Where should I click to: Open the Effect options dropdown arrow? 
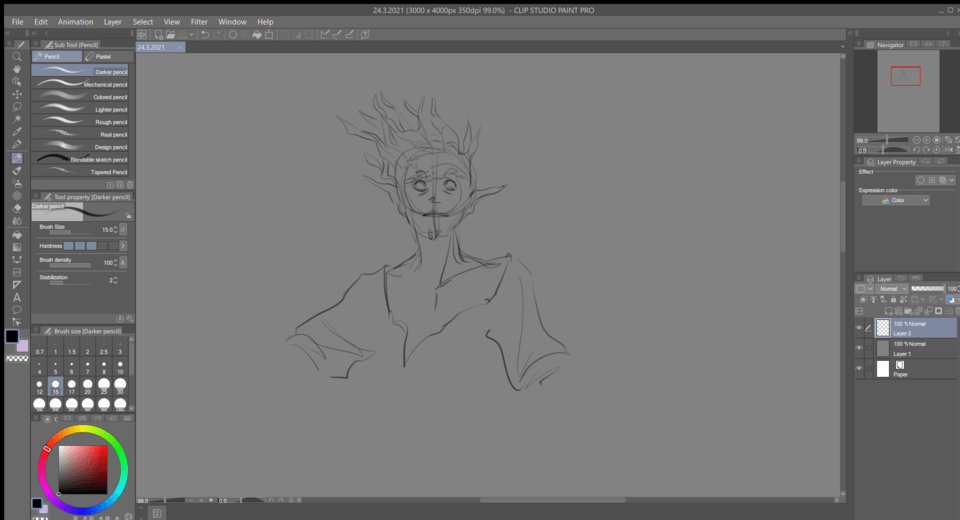951,180
